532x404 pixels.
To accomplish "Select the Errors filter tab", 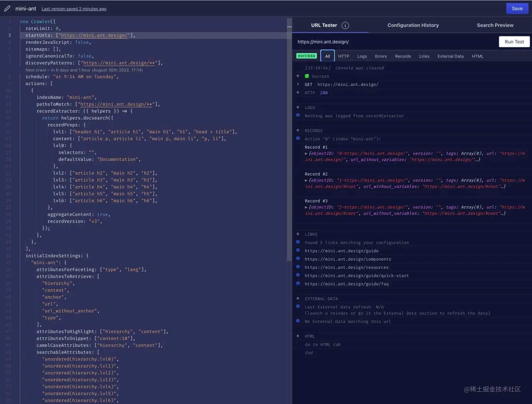I will 381,56.
